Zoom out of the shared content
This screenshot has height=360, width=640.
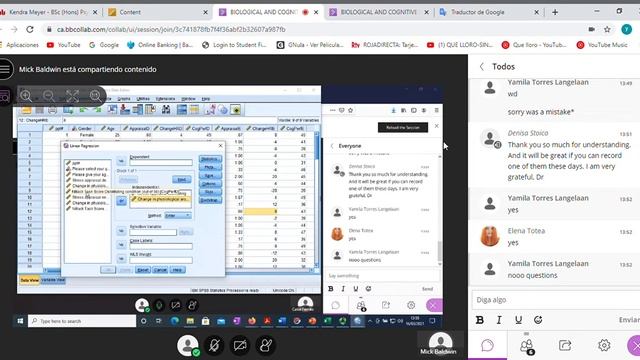49,96
